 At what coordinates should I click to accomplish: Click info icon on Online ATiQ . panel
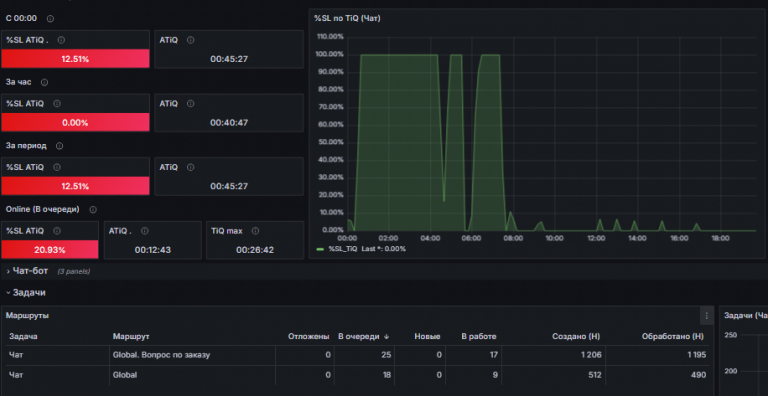tap(144, 231)
